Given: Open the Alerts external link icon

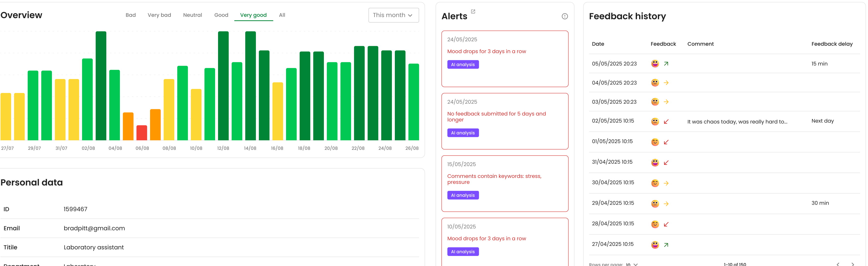Looking at the screenshot, I should point(473,12).
